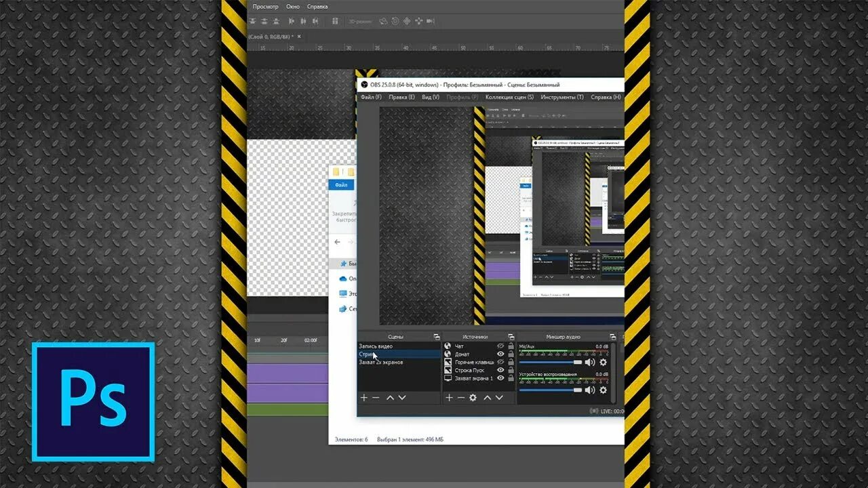
Task: Move source up in Источники panel
Action: point(487,398)
